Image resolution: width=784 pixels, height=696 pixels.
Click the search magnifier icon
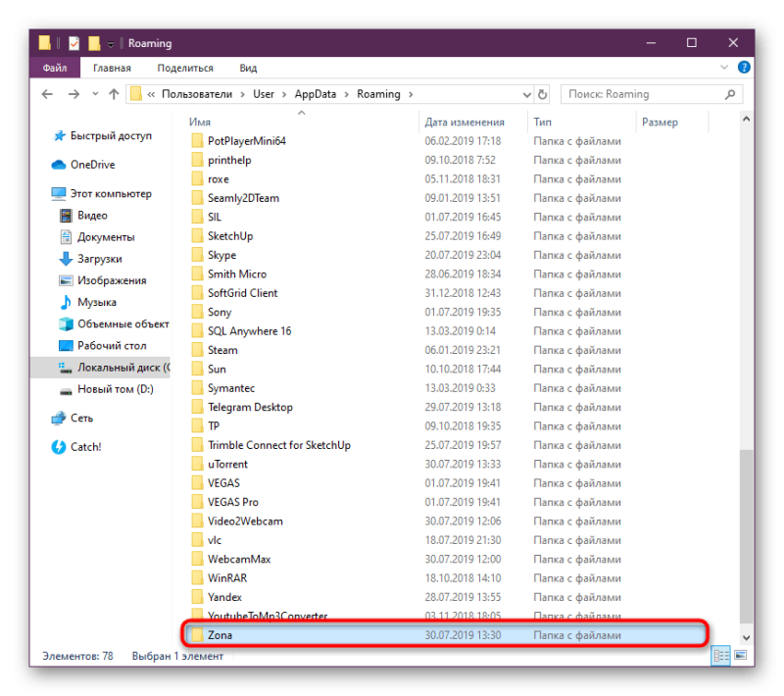click(x=730, y=94)
